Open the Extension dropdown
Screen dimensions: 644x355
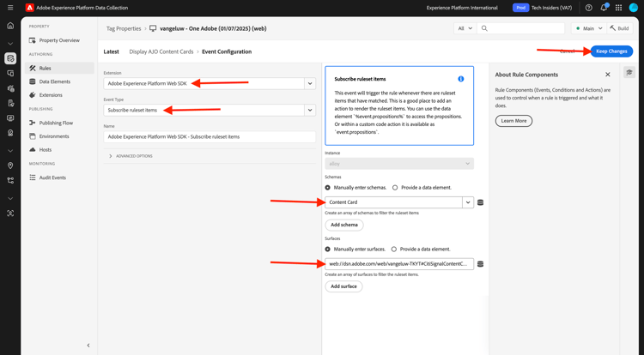point(310,84)
